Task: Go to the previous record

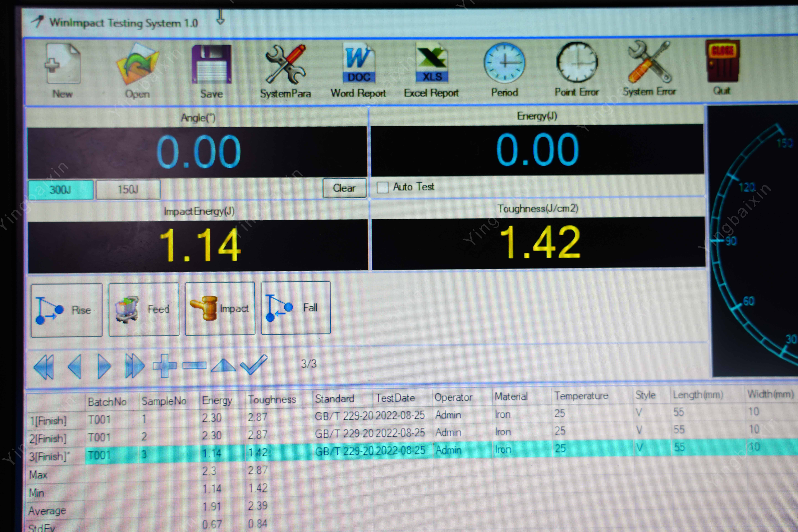Action: coord(75,366)
